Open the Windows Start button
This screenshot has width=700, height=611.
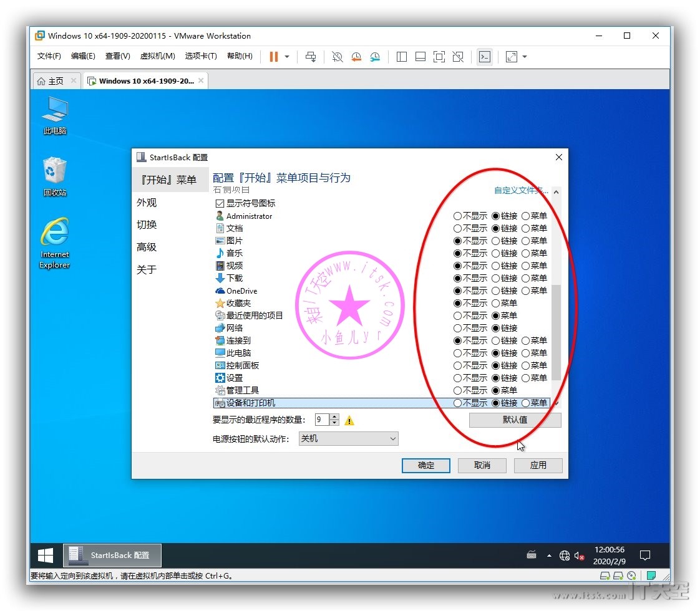[46, 556]
